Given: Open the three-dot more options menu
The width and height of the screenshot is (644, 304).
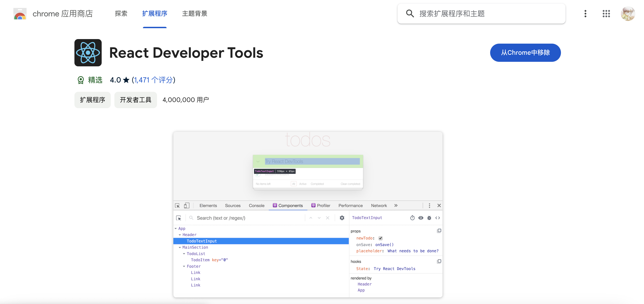Looking at the screenshot, I should tap(585, 14).
